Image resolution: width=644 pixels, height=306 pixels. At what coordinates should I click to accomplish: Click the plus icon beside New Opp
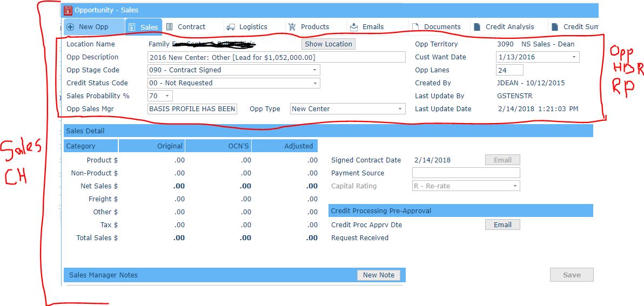pos(70,27)
